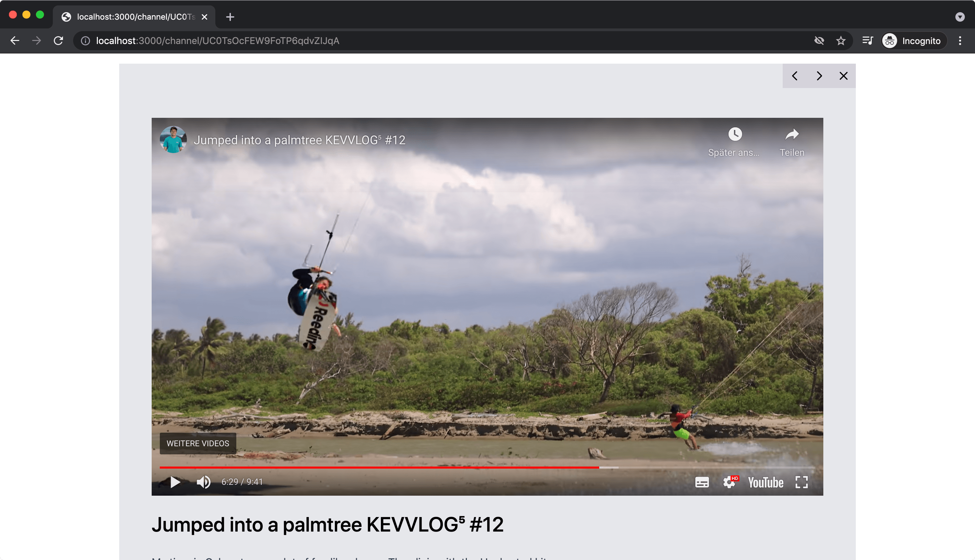This screenshot has width=975, height=560.
Task: Open the tab search dropdown arrow
Action: tap(960, 17)
